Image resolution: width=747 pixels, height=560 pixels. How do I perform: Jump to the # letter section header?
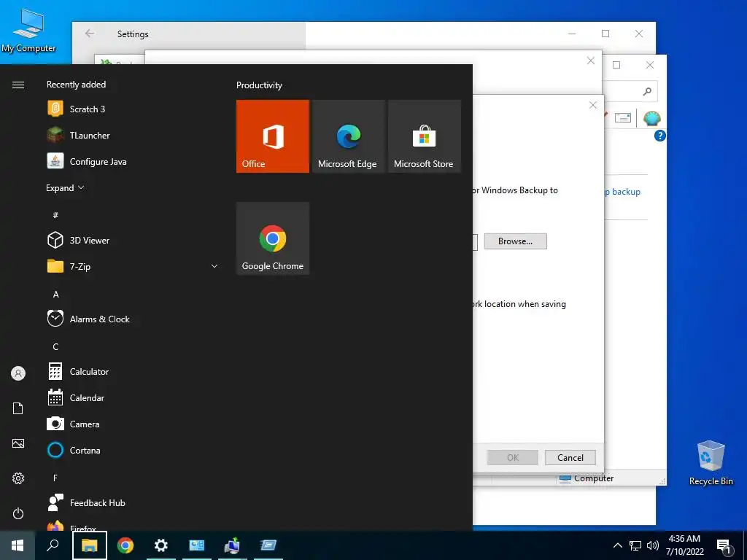pos(55,215)
